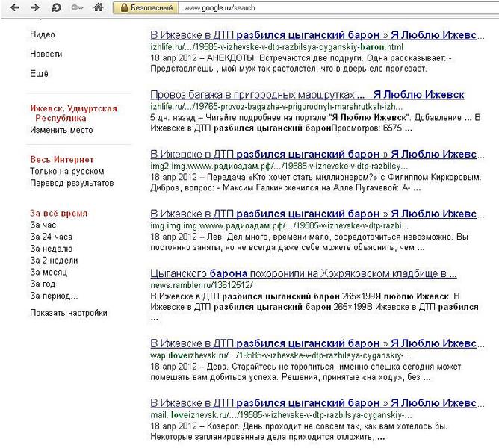Open the img.img.img.wwww.радиоадам.рф result title
499x448 pixels.
(x=317, y=214)
